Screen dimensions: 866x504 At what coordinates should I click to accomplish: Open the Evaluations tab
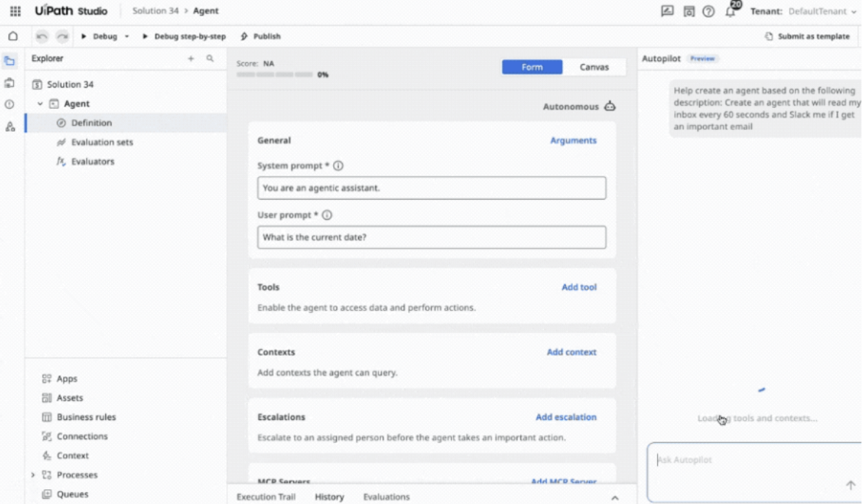[386, 497]
